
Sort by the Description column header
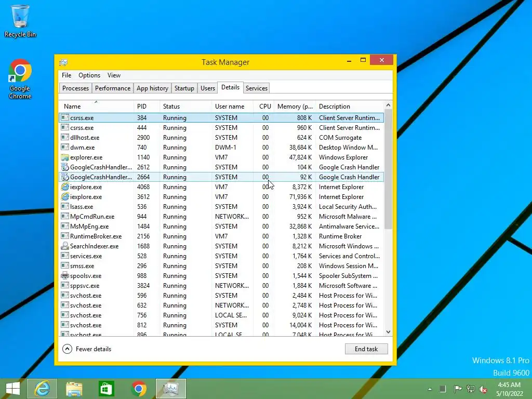tap(350, 106)
